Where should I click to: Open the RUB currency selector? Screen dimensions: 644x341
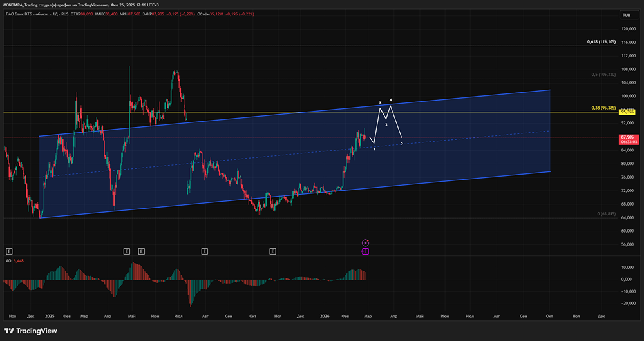pos(625,15)
